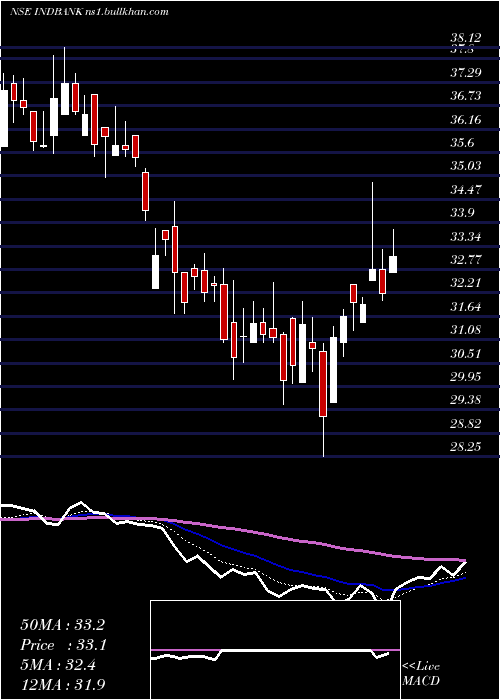
Task: Select the 28.25 price axis label
Action: coord(466,447)
